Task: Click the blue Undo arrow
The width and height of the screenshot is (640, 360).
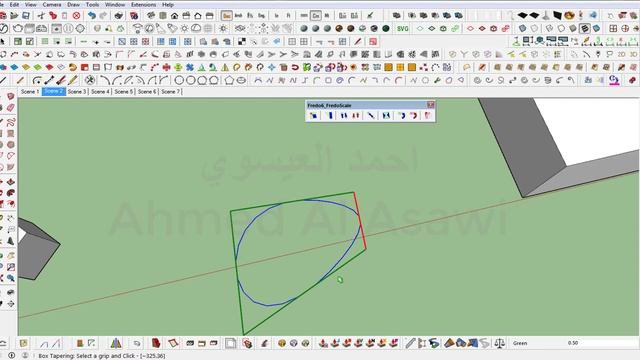Action: 92,16
